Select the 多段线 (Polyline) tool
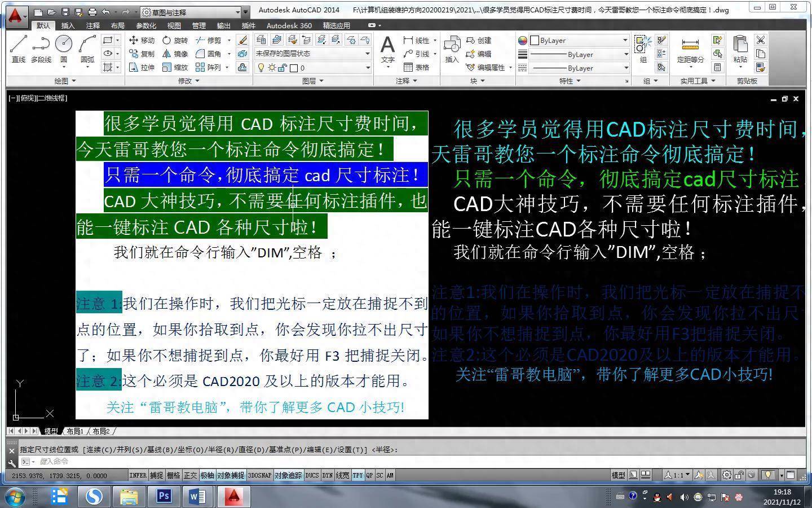 click(x=41, y=47)
